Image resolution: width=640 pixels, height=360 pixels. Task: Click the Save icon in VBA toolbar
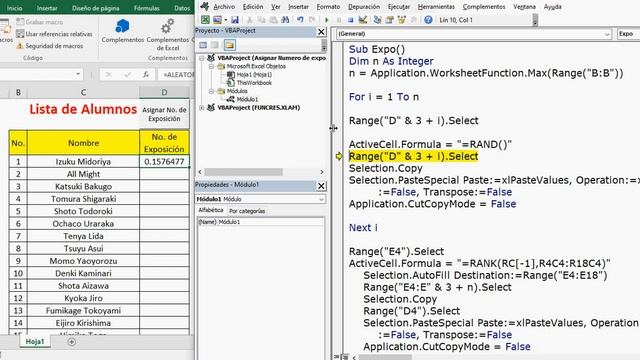coord(235,20)
